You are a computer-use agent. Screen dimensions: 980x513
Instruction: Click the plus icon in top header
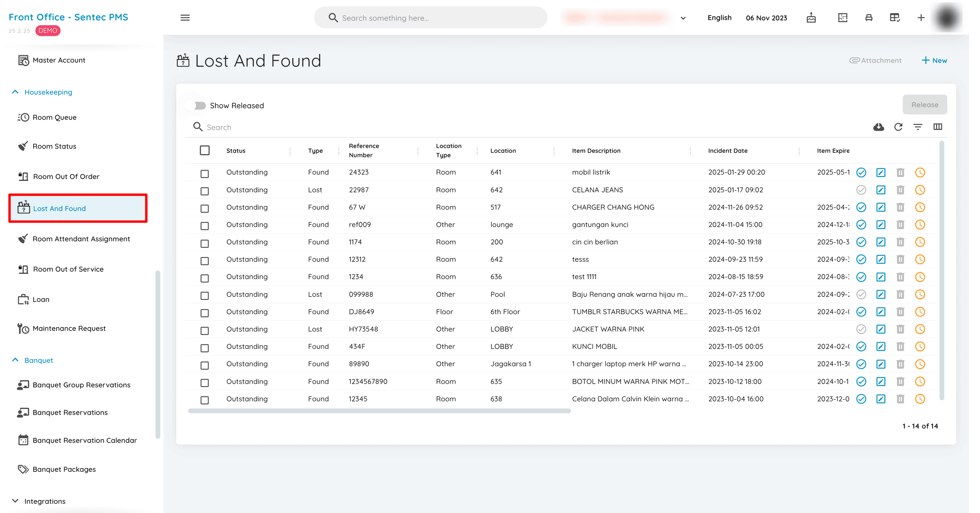(x=921, y=17)
